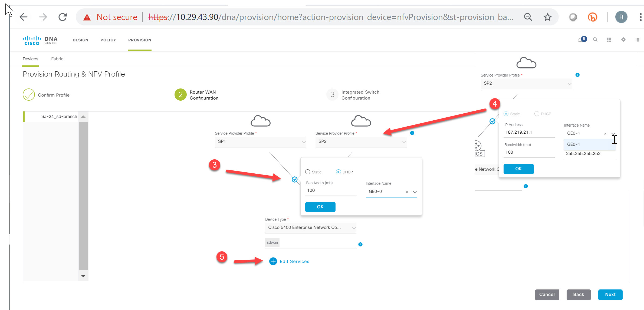Switch to the Fabric tab
This screenshot has width=644, height=310.
click(57, 59)
